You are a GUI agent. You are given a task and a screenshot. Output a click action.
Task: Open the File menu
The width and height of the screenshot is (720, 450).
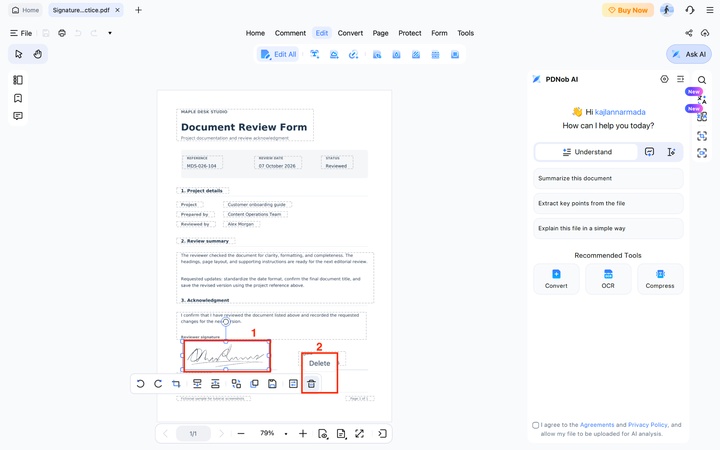(21, 33)
